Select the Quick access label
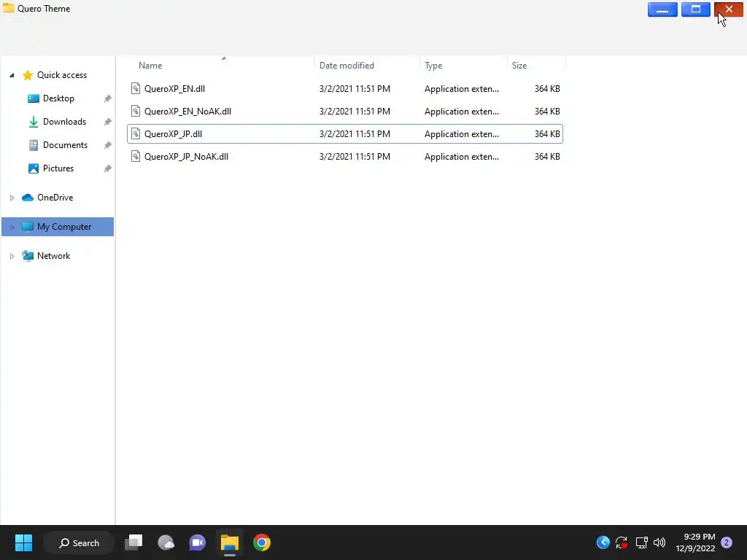The width and height of the screenshot is (747, 560). pos(62,75)
